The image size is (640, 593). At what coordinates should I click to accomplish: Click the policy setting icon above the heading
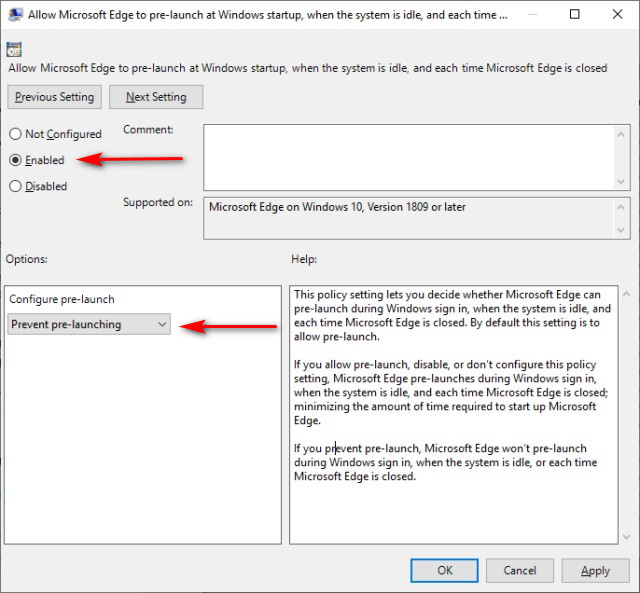pyautogui.click(x=14, y=49)
